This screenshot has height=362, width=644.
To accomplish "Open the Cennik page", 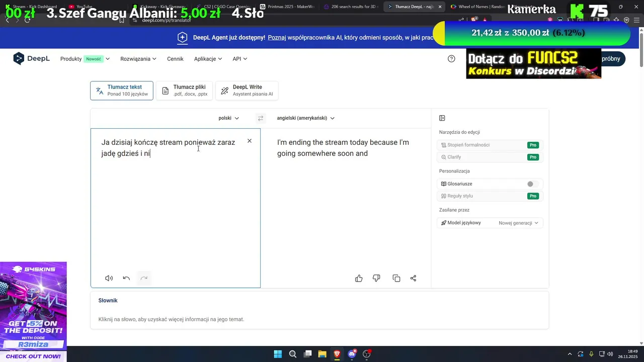I will point(175,59).
